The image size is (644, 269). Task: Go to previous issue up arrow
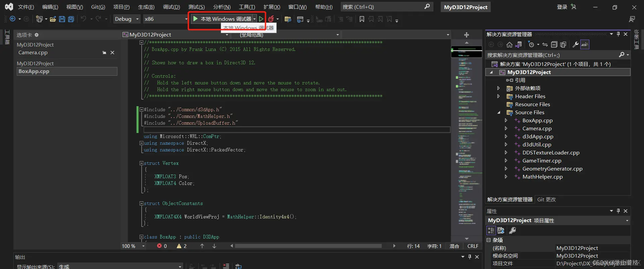point(202,246)
